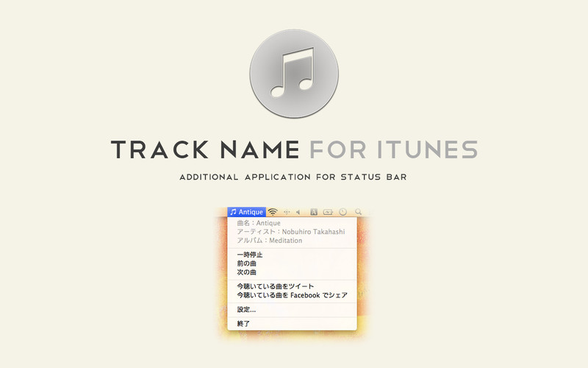Click the clock icon in menu bar
Viewport: 588px width, 368px height.
pos(343,212)
